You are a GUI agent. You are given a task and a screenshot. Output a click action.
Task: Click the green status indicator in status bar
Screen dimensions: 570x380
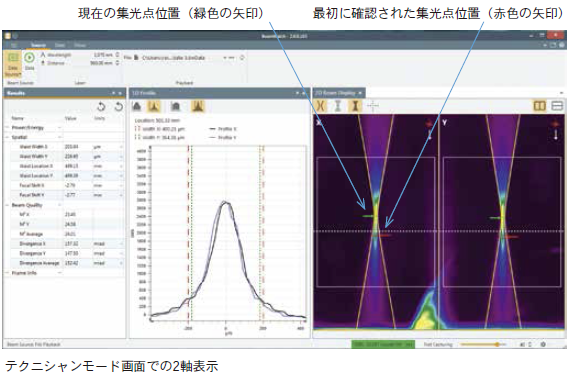(383, 344)
